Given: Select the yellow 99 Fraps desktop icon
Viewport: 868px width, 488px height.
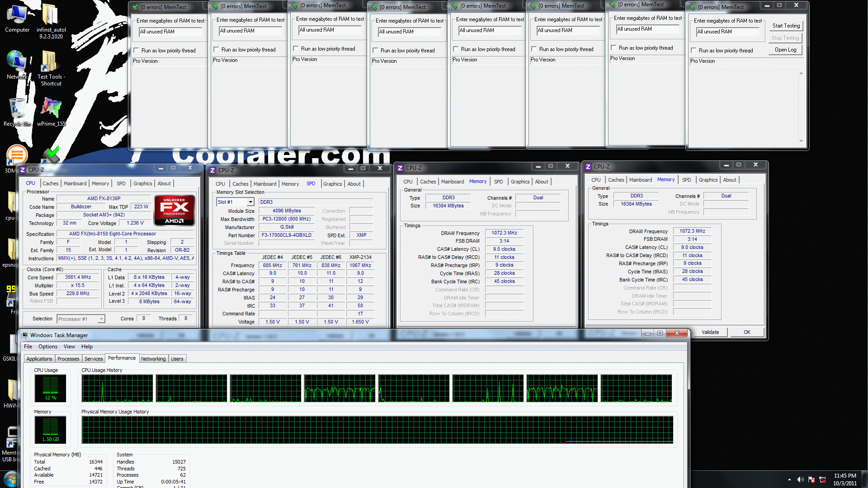Looking at the screenshot, I should (11, 296).
